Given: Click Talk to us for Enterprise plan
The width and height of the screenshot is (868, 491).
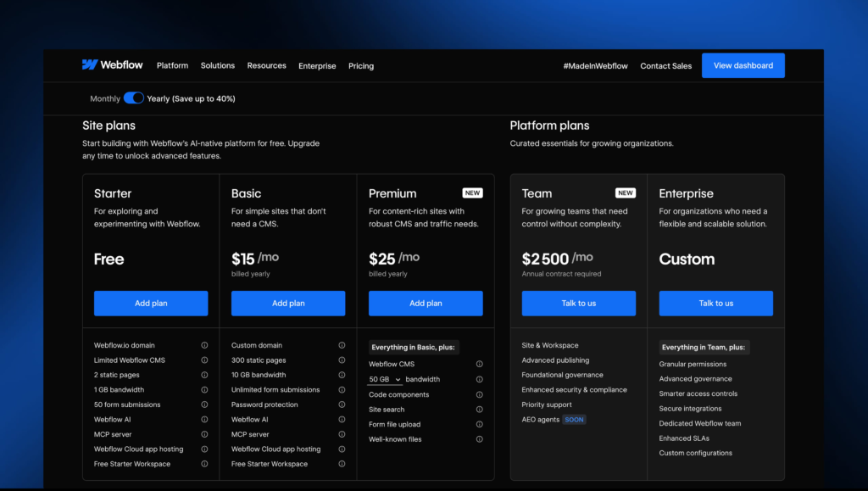Looking at the screenshot, I should (x=715, y=304).
